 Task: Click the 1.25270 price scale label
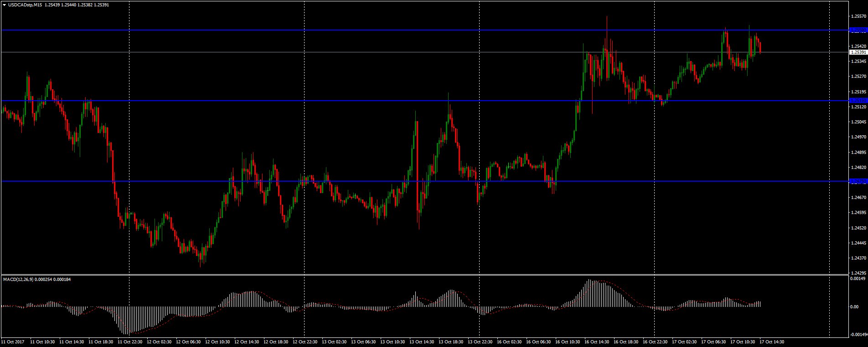[858, 77]
